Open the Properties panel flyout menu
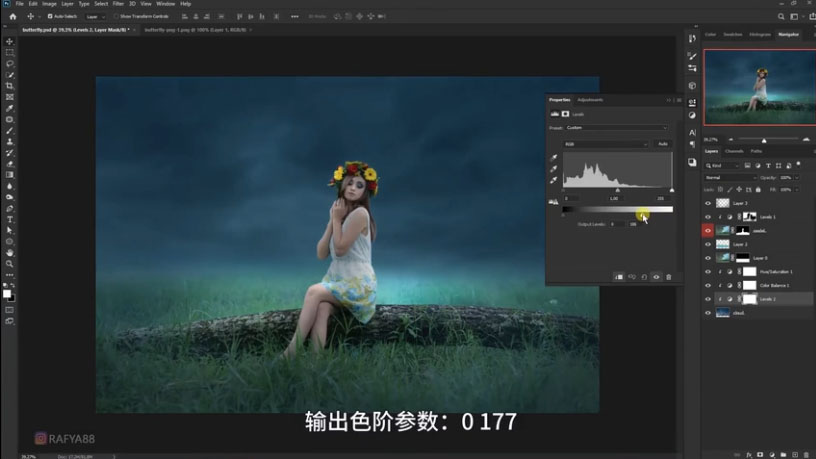The image size is (816, 459). (679, 100)
